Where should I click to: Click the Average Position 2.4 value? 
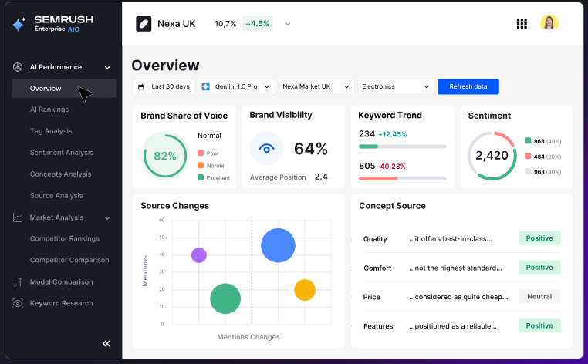(321, 177)
